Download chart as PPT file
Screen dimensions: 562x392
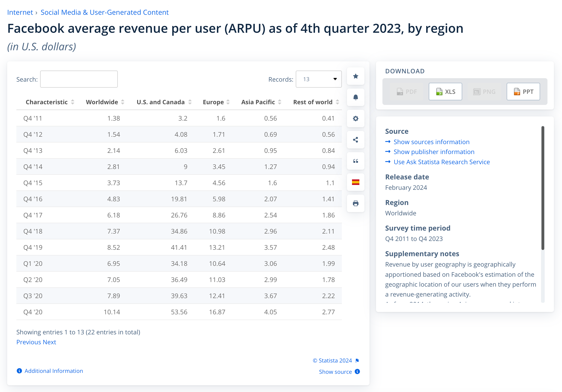(523, 92)
